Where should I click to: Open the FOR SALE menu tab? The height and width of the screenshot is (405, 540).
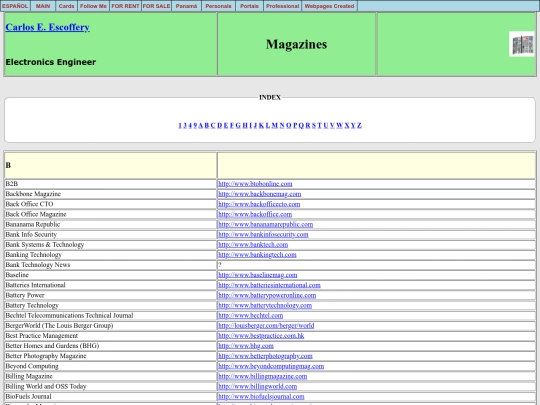click(156, 6)
